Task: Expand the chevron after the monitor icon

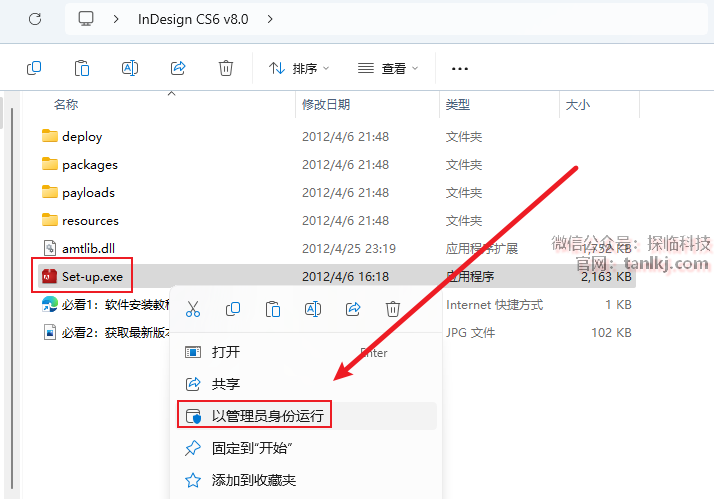Action: (116, 19)
